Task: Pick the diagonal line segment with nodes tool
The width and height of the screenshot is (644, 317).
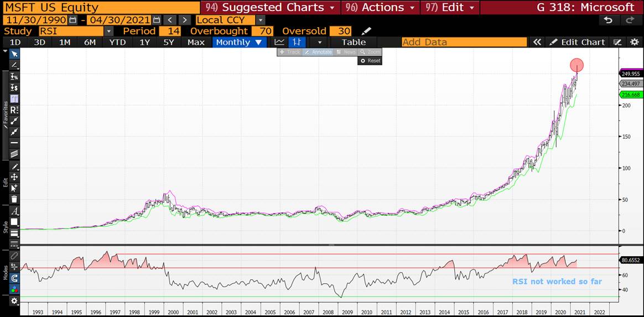Action: click(14, 121)
